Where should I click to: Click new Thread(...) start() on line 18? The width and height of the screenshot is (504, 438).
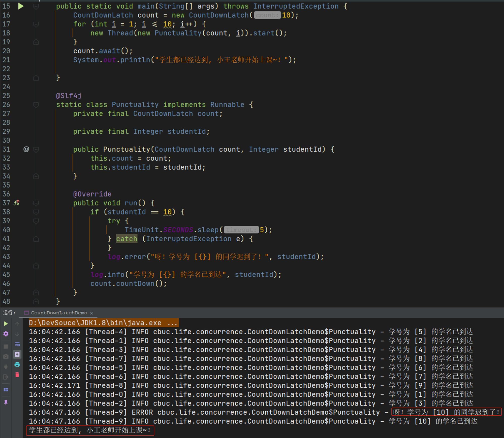point(188,33)
